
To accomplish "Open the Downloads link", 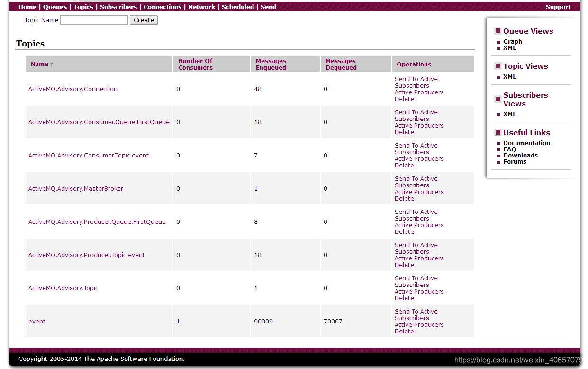I will tap(520, 156).
